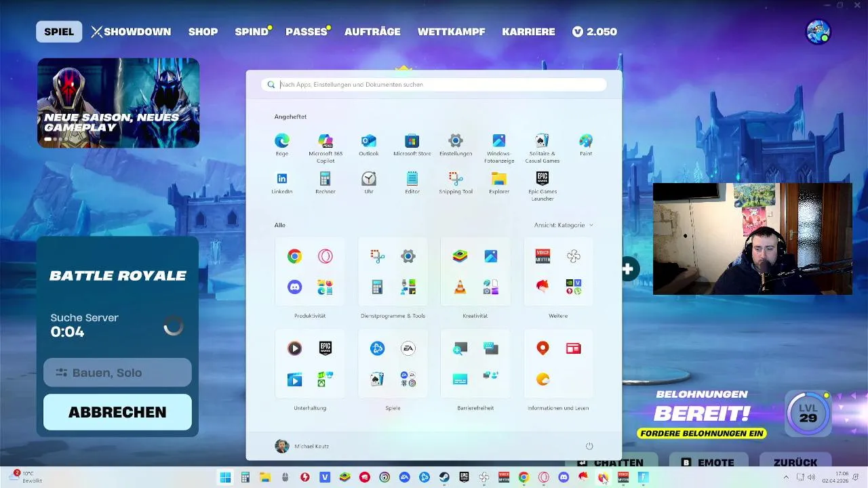Open EA app in the Spiele group

pyautogui.click(x=408, y=348)
